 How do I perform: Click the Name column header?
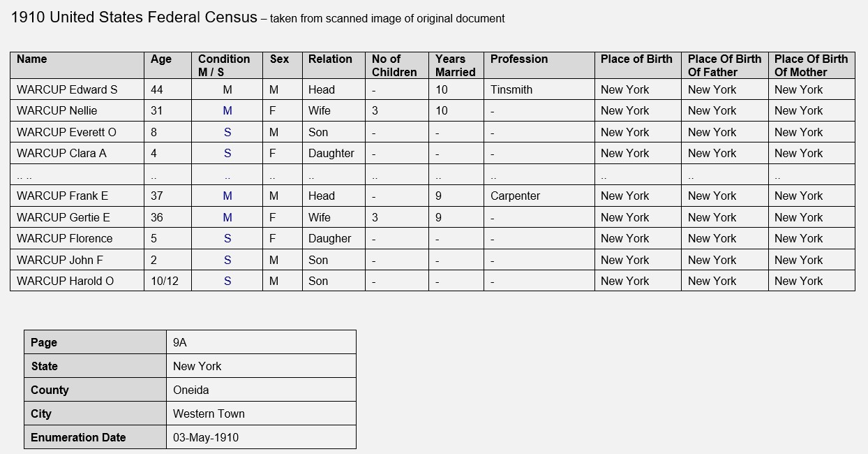(77, 65)
